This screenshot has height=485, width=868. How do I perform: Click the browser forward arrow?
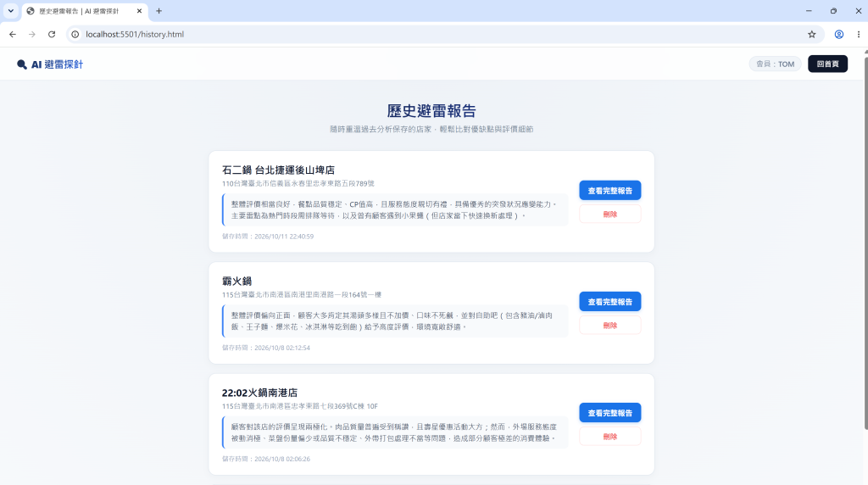tap(32, 34)
